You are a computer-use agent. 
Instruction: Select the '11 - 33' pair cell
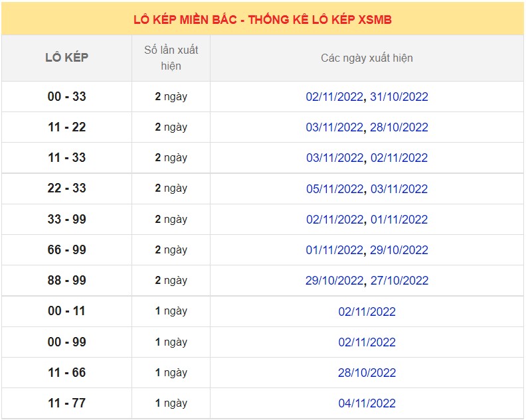pos(67,157)
